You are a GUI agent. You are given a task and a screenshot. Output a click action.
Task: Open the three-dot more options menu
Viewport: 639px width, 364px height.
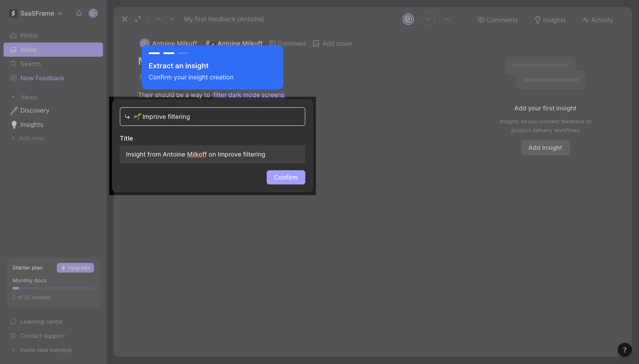448,19
